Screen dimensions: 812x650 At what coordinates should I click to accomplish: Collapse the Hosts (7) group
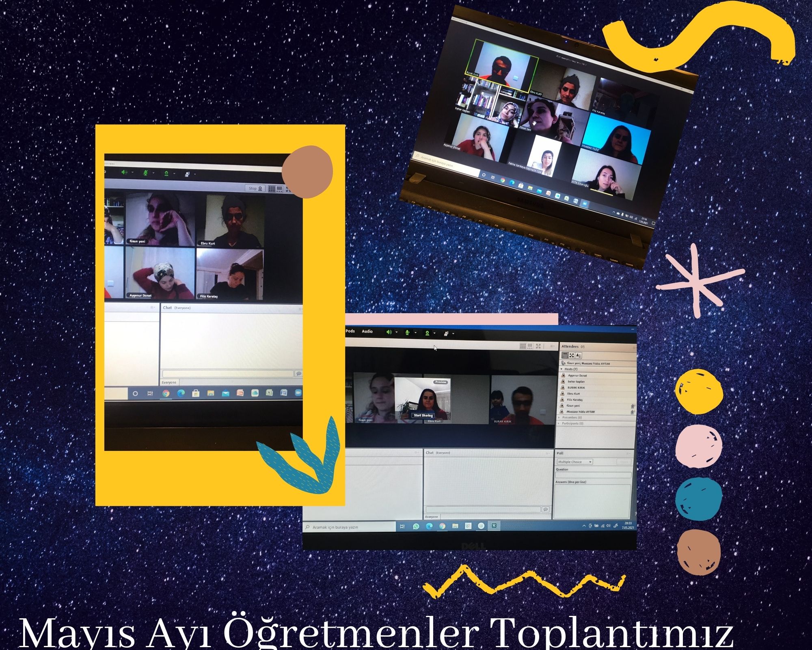coord(562,369)
